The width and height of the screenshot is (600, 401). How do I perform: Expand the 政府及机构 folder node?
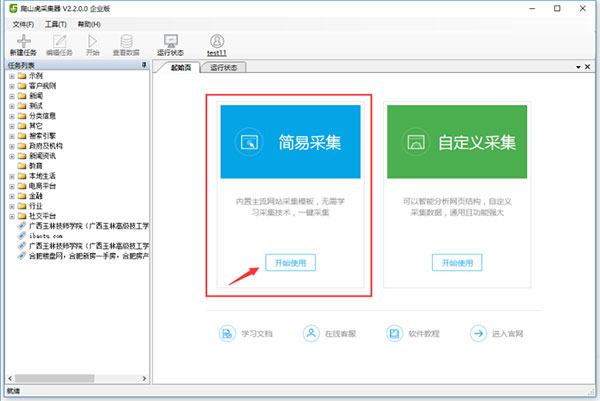12,146
